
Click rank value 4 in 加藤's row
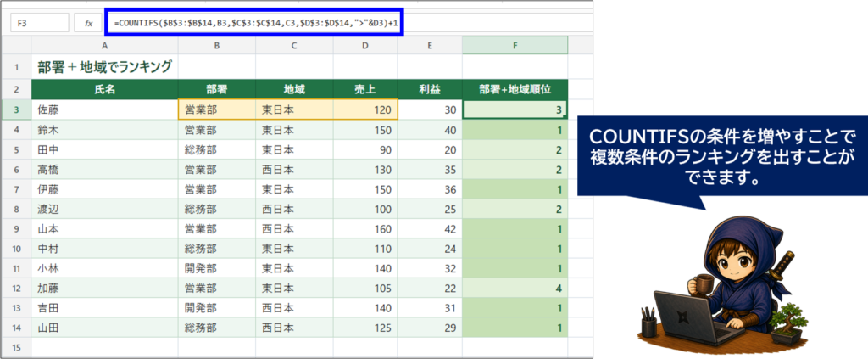point(515,289)
